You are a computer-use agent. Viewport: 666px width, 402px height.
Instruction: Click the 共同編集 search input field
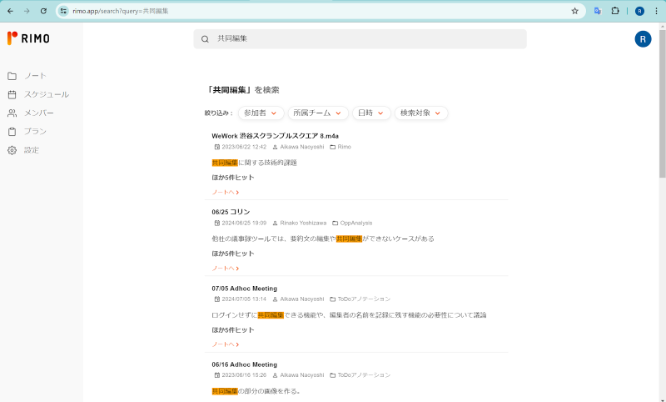(360, 39)
